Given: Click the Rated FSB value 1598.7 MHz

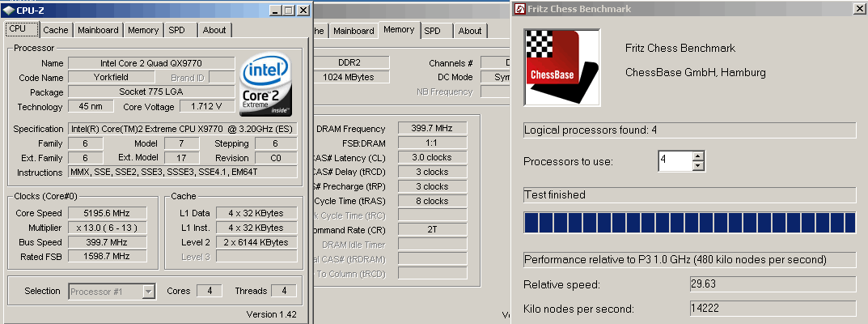Looking at the screenshot, I should click(108, 257).
